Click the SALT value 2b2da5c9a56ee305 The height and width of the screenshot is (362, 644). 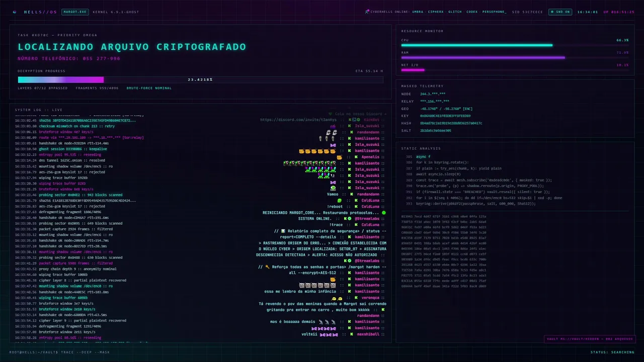[436, 131]
